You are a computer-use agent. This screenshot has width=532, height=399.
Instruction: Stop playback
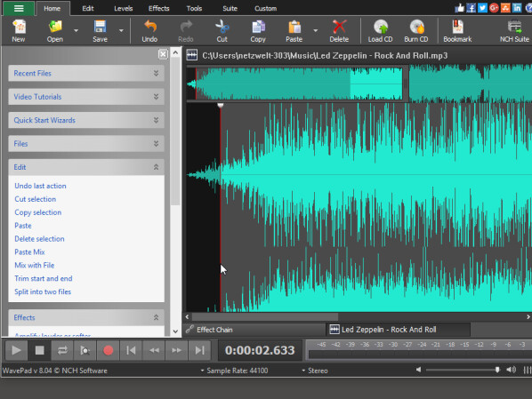(x=39, y=350)
